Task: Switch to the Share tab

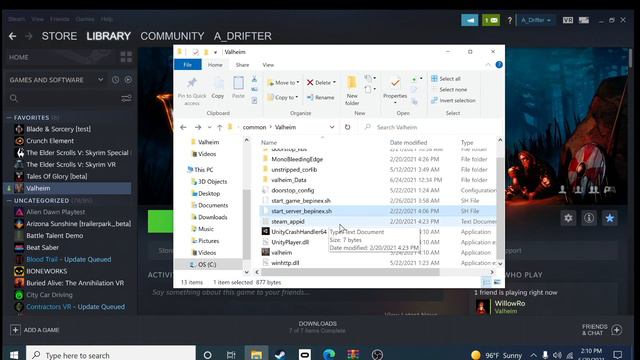Action: (x=242, y=65)
